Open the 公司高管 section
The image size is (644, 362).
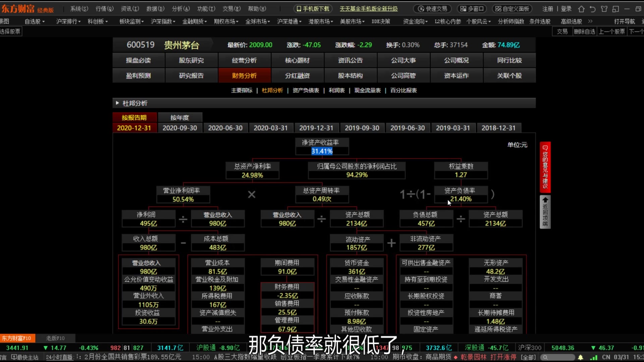(x=403, y=76)
